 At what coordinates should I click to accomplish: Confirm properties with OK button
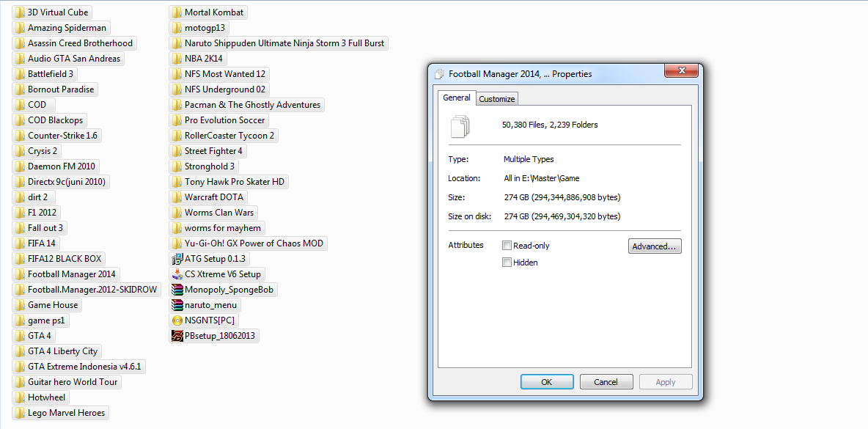coord(547,382)
